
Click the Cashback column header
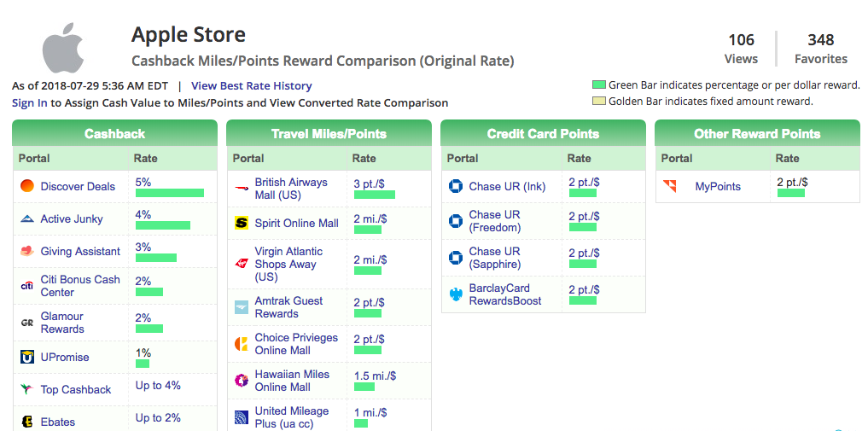click(114, 133)
